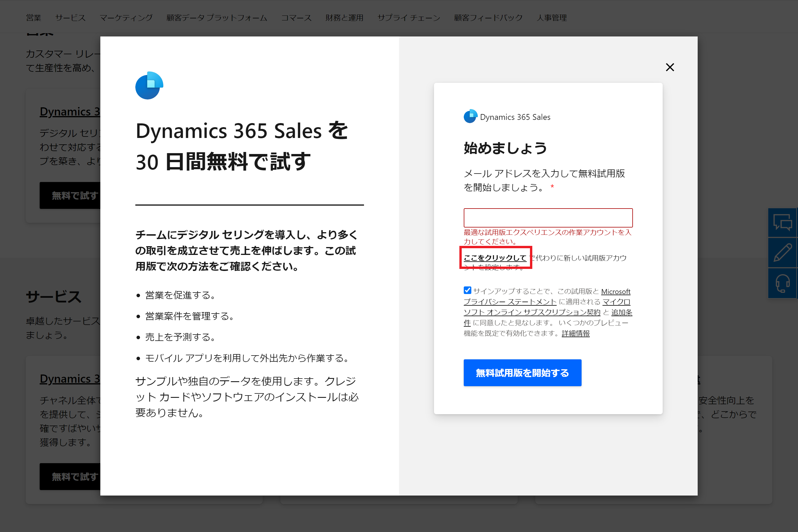Click 無料で試す button in the 営業 card
The height and width of the screenshot is (532, 798).
pyautogui.click(x=70, y=195)
